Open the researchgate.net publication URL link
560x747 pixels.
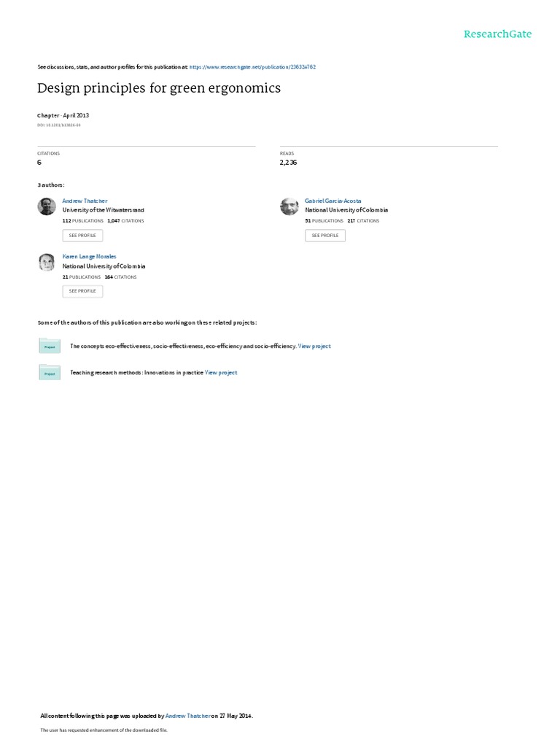[x=252, y=67]
